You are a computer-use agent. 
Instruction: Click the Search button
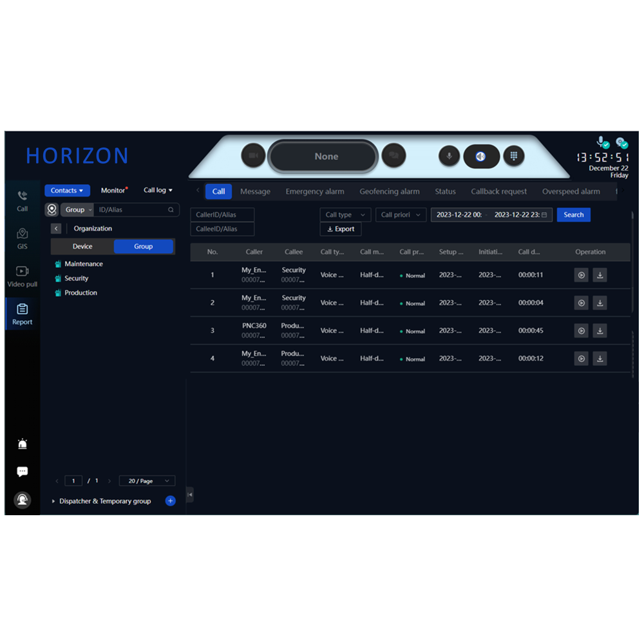pyautogui.click(x=573, y=215)
